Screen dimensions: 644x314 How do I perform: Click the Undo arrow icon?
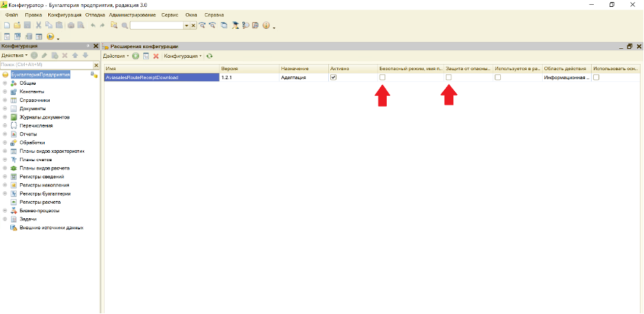pyautogui.click(x=93, y=25)
